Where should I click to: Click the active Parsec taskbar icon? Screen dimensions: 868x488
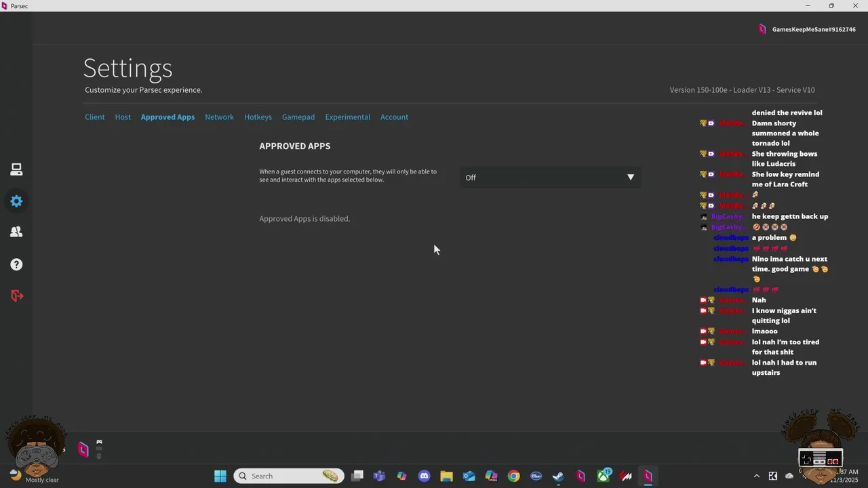click(648, 476)
